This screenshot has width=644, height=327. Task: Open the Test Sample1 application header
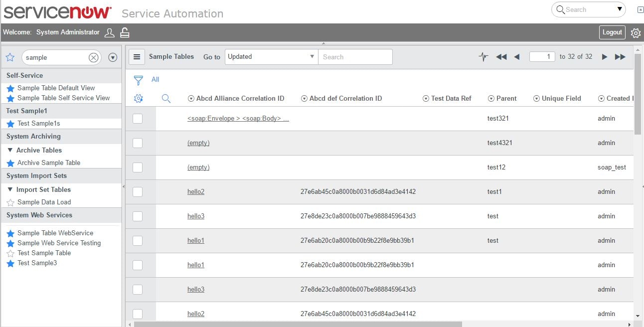tap(61, 111)
